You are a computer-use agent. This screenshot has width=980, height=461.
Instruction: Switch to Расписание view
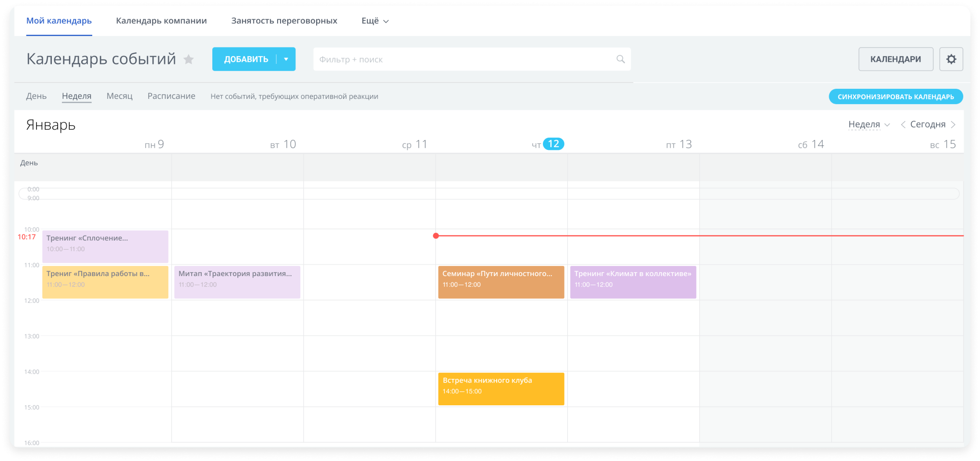point(171,96)
